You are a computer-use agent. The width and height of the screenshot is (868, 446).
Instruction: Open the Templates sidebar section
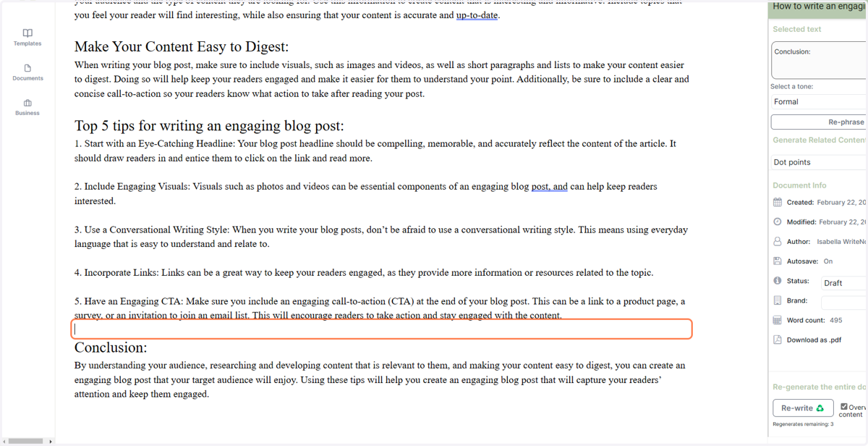pos(27,38)
